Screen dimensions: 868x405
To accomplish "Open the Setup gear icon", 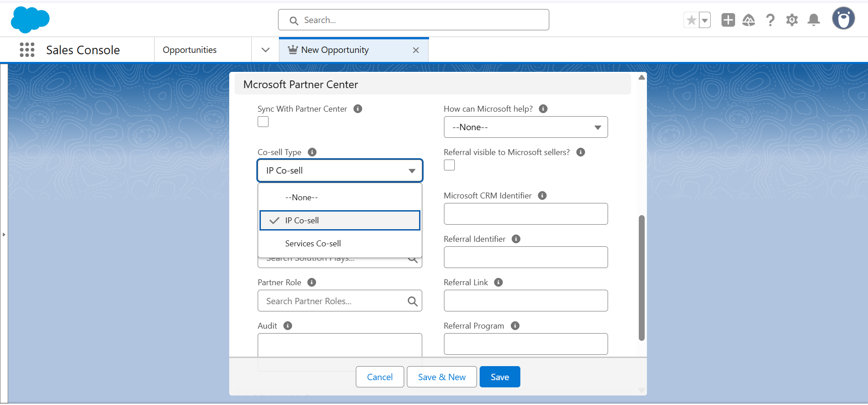I will pyautogui.click(x=792, y=20).
